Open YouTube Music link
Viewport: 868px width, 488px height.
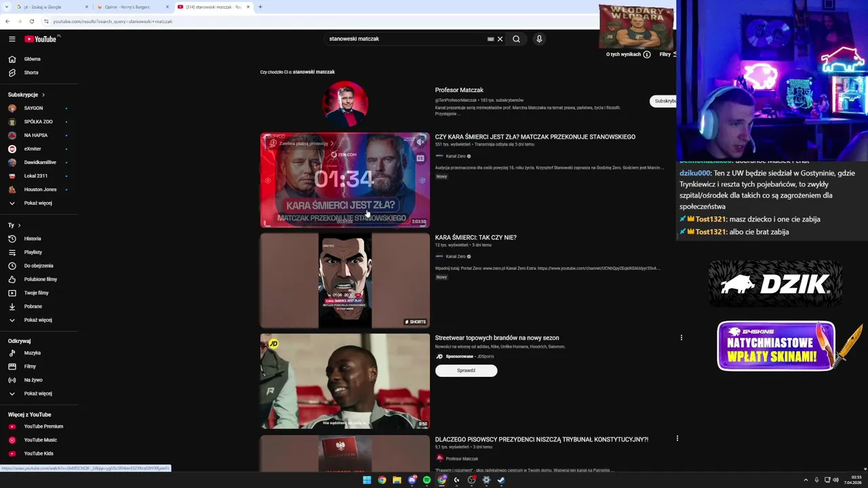click(x=39, y=440)
